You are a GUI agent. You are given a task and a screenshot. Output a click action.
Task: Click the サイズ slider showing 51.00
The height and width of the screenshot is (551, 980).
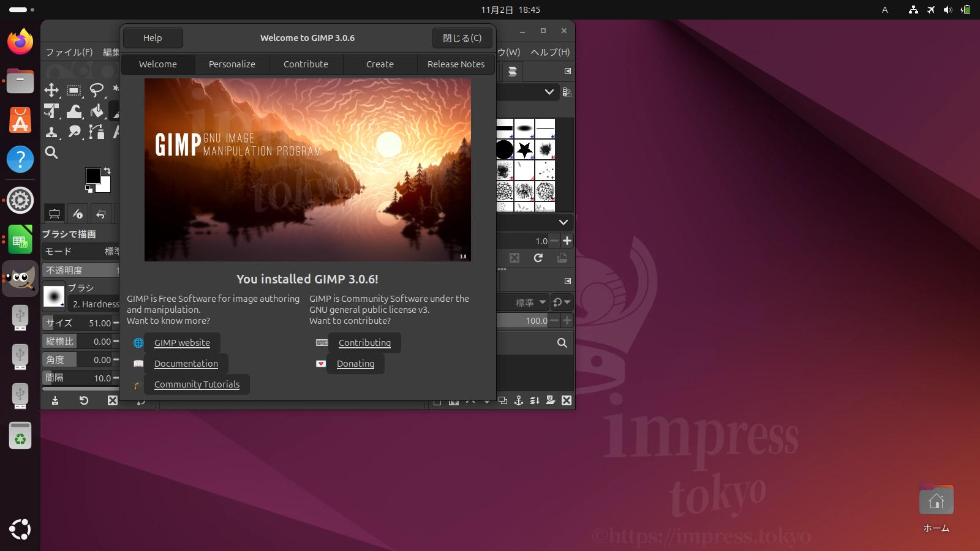pyautogui.click(x=77, y=323)
